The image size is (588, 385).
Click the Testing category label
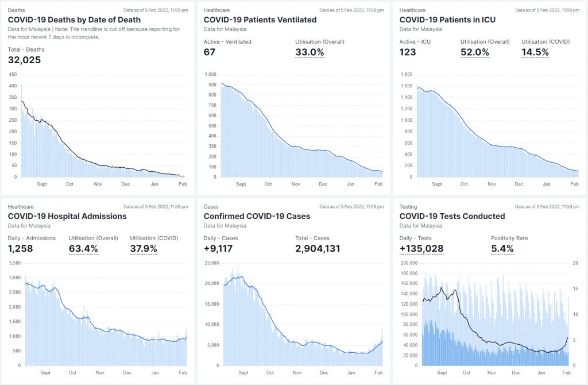tap(408, 206)
